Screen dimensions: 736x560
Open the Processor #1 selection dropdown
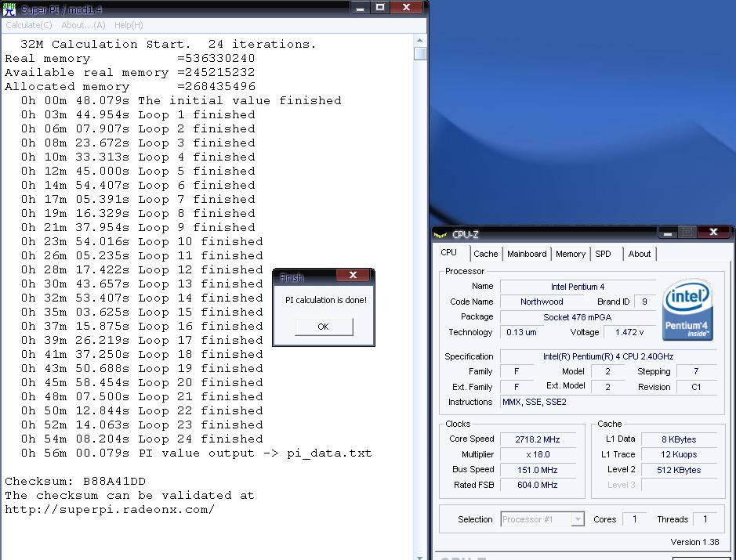tap(542, 519)
